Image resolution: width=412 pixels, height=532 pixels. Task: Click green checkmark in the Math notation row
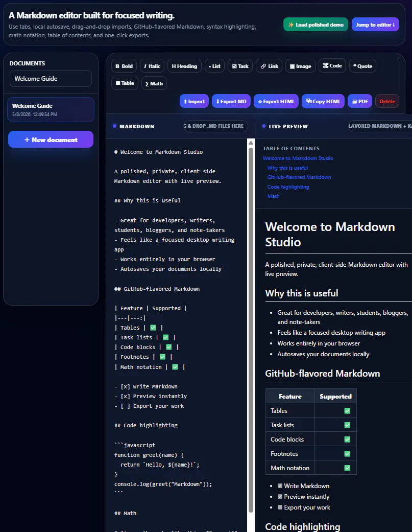(347, 468)
